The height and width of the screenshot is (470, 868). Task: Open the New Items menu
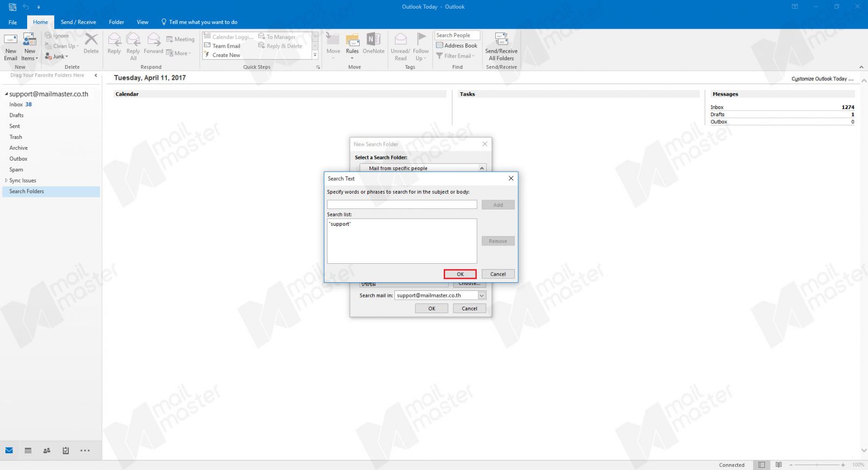(x=29, y=47)
